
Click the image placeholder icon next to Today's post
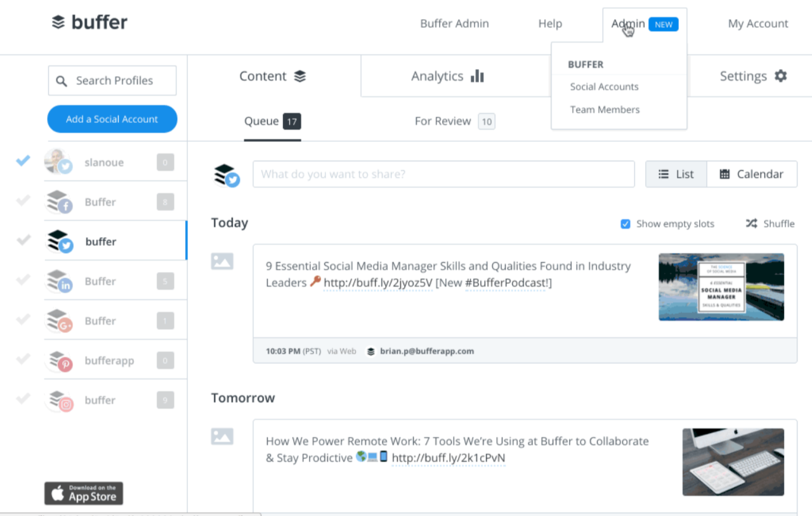222,261
